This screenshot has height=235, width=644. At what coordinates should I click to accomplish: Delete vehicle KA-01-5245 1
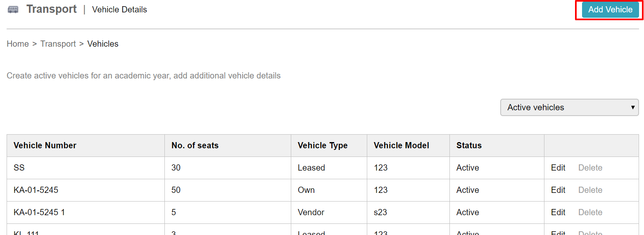(x=590, y=212)
